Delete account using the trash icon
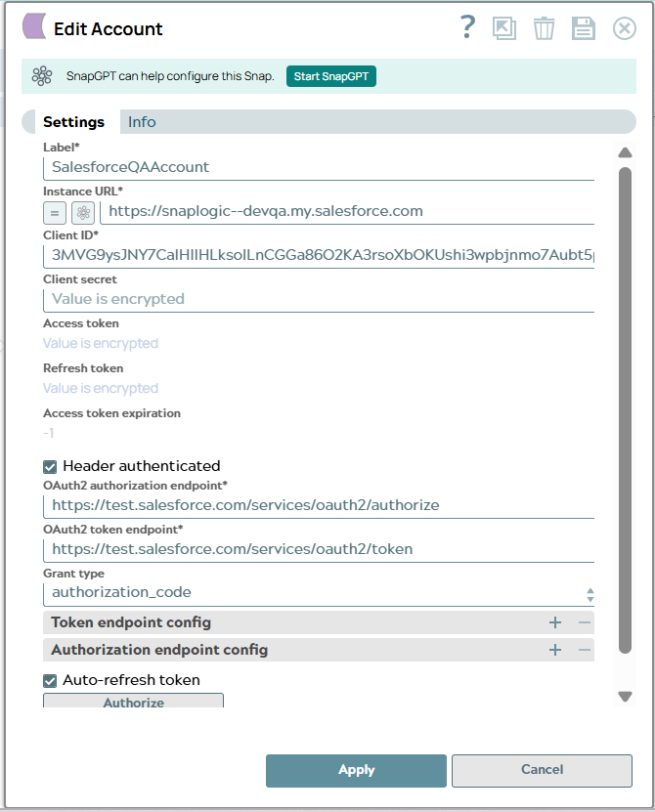The height and width of the screenshot is (812, 655). click(x=544, y=28)
